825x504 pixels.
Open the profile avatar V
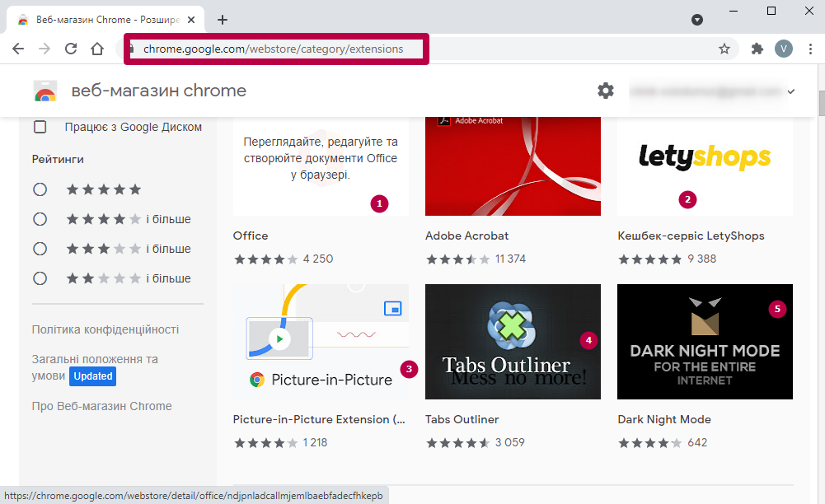[x=784, y=49]
